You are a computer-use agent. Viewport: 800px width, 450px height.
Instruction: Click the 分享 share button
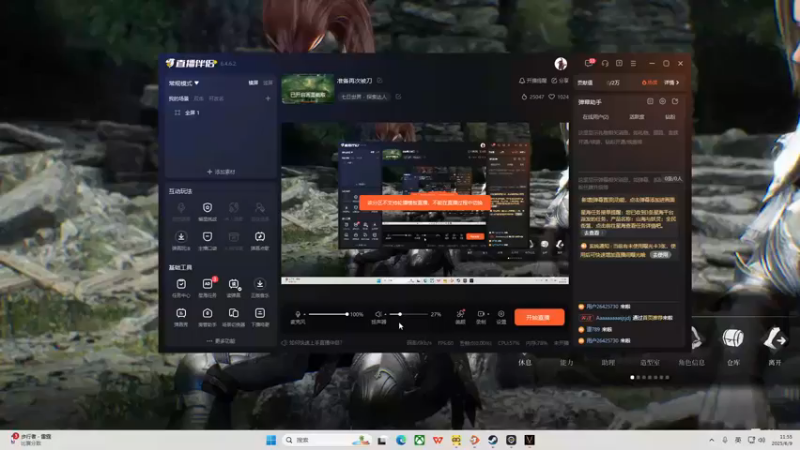click(560, 81)
